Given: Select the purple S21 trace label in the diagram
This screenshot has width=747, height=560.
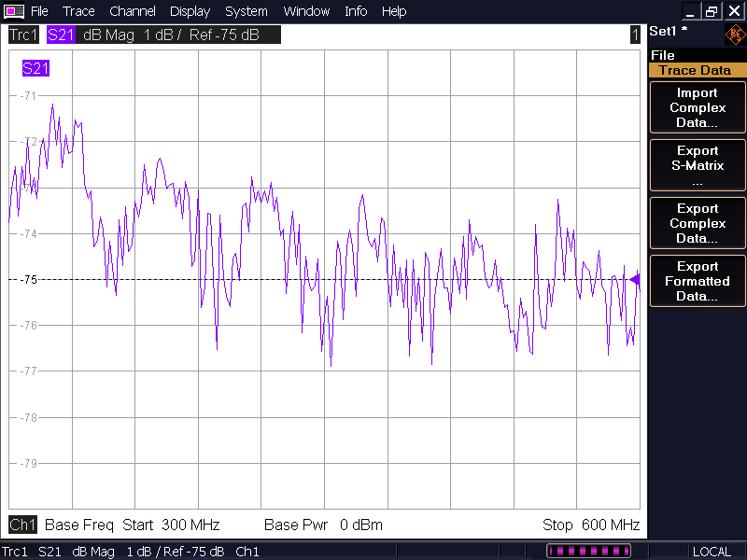Looking at the screenshot, I should click(x=35, y=68).
